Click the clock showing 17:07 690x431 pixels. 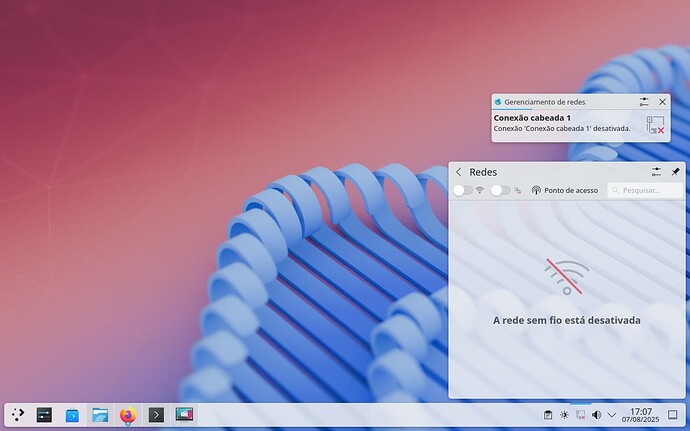(641, 414)
